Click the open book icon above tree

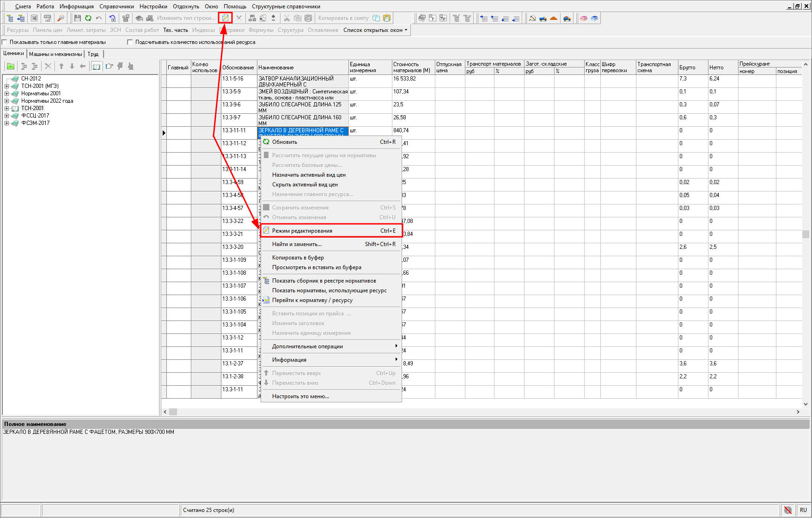tap(96, 66)
